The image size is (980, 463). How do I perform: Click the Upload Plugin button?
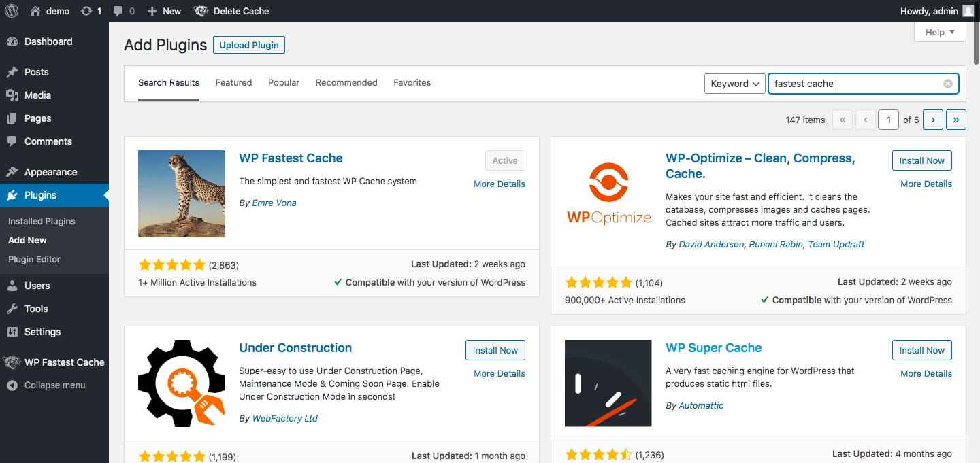(x=249, y=45)
